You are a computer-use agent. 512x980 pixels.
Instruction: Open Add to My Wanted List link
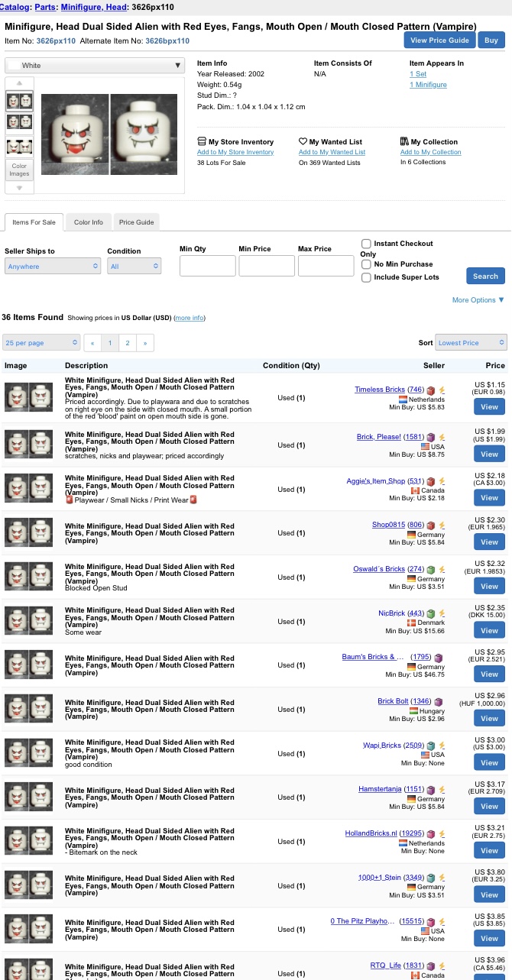332,152
